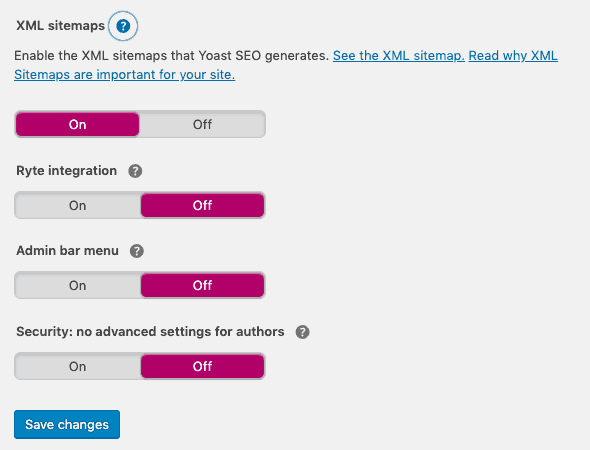Click the Admin bar menu label
Image resolution: width=590 pixels, height=450 pixels.
67,251
